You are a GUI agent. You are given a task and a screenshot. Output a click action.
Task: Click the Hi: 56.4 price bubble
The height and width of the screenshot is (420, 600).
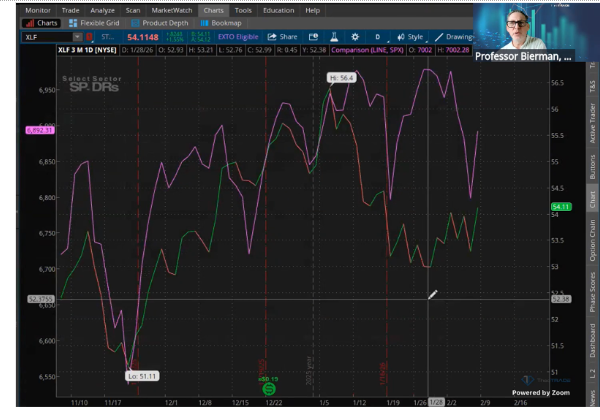tap(341, 78)
